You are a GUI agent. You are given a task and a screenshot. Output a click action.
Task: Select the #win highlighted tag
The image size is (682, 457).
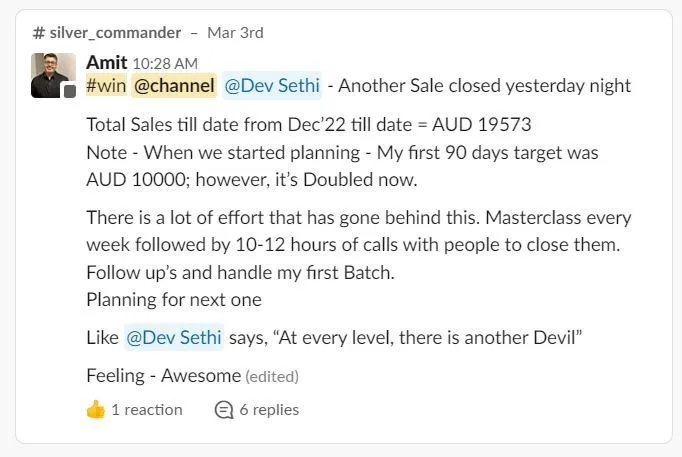tap(107, 86)
